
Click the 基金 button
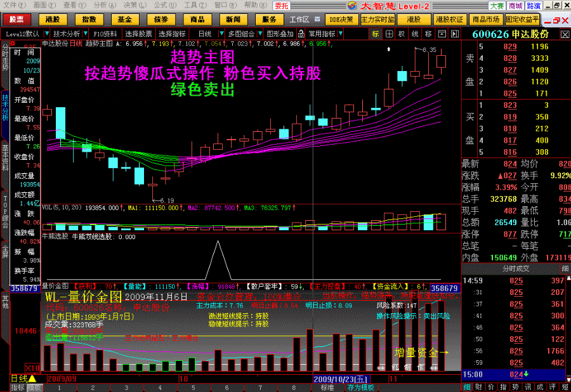tap(125, 19)
